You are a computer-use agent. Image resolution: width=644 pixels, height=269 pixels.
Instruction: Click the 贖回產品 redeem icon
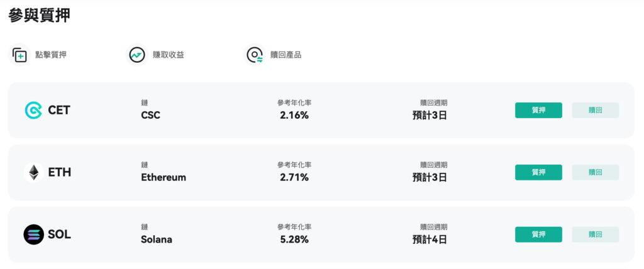pyautogui.click(x=255, y=55)
